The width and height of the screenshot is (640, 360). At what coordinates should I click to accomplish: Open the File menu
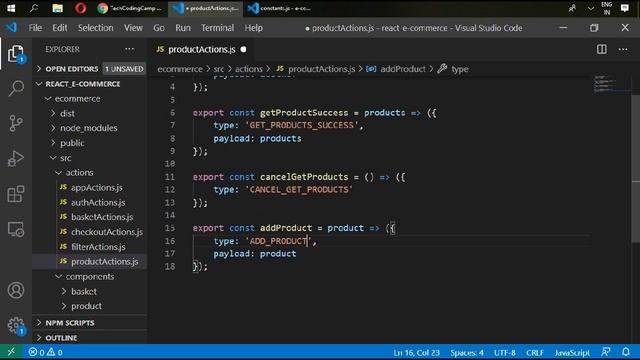[x=35, y=28]
